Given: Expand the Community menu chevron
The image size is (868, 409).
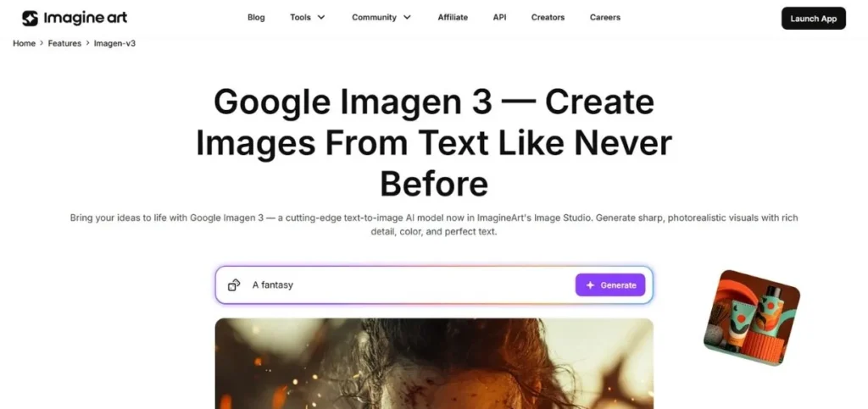Looking at the screenshot, I should 407,18.
